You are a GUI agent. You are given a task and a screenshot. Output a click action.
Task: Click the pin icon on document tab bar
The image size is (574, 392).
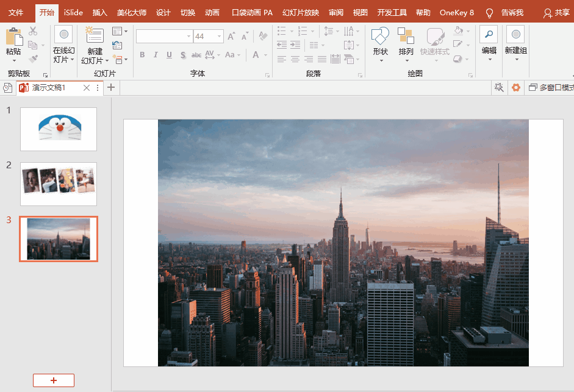pyautogui.click(x=499, y=87)
